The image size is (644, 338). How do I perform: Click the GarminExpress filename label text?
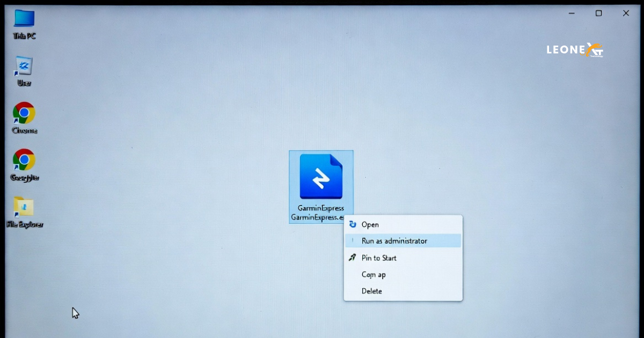[320, 213]
